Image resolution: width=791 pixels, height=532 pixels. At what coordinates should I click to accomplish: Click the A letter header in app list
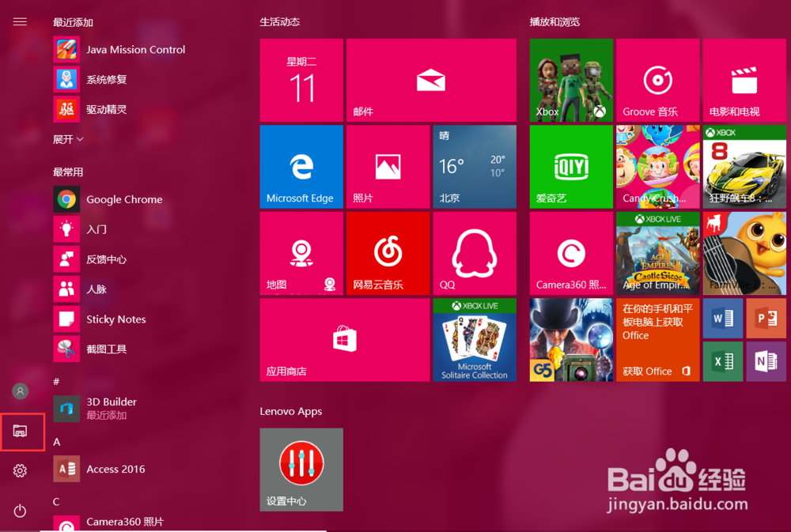pyautogui.click(x=56, y=442)
